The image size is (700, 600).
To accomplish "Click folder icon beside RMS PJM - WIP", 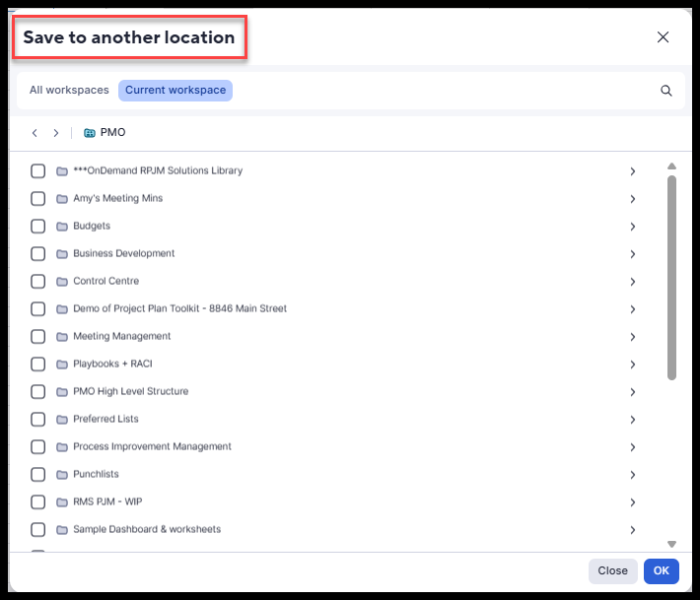I will click(x=62, y=502).
